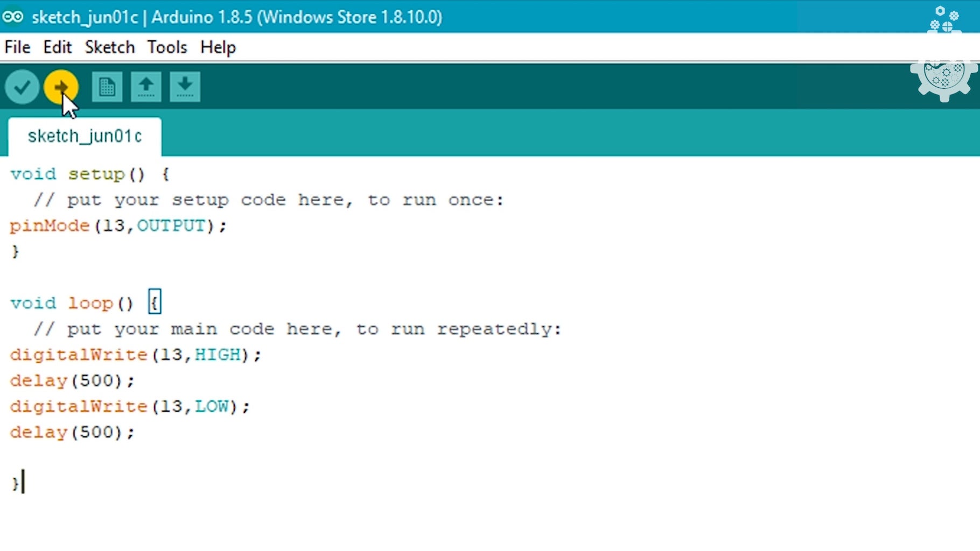The image size is (980, 551).
Task: Click the closing brace at the sketch end
Action: pos(15,483)
